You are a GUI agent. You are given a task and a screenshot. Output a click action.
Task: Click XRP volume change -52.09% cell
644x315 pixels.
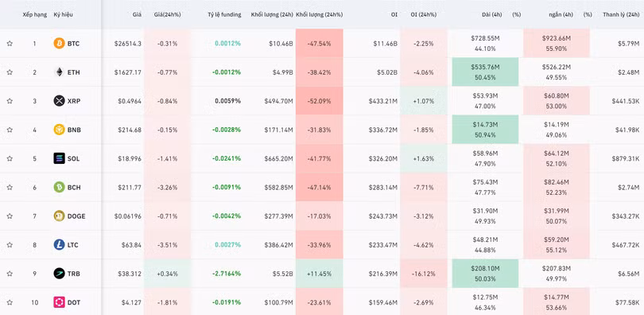point(319,101)
